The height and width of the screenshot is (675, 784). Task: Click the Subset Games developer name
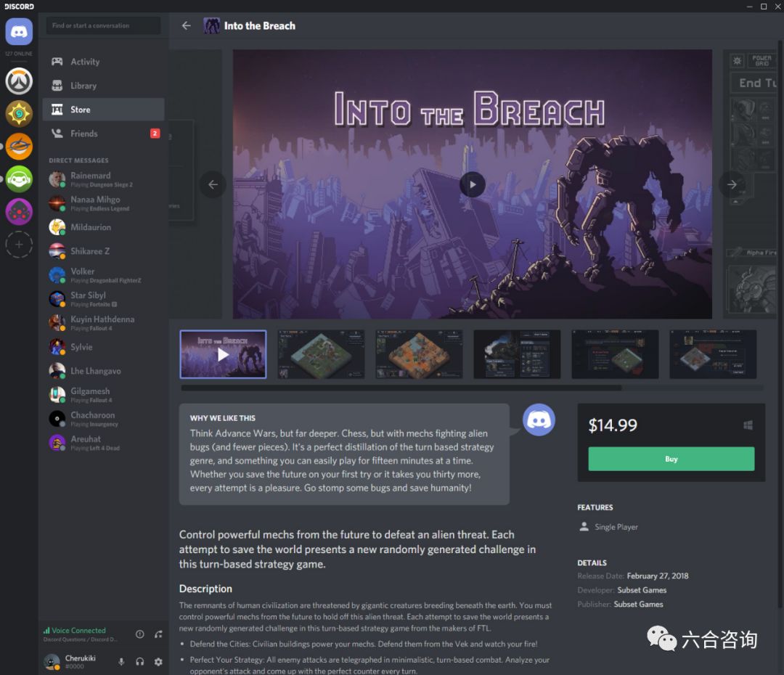[642, 590]
